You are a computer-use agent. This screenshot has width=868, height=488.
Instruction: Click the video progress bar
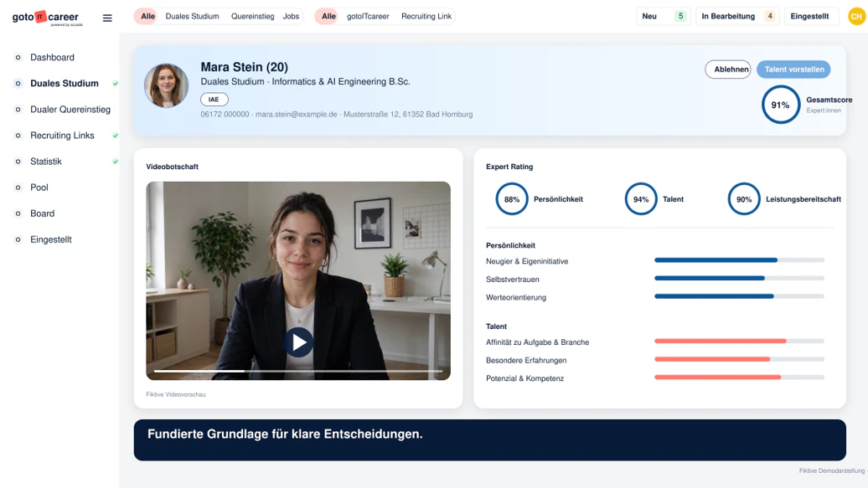point(298,371)
